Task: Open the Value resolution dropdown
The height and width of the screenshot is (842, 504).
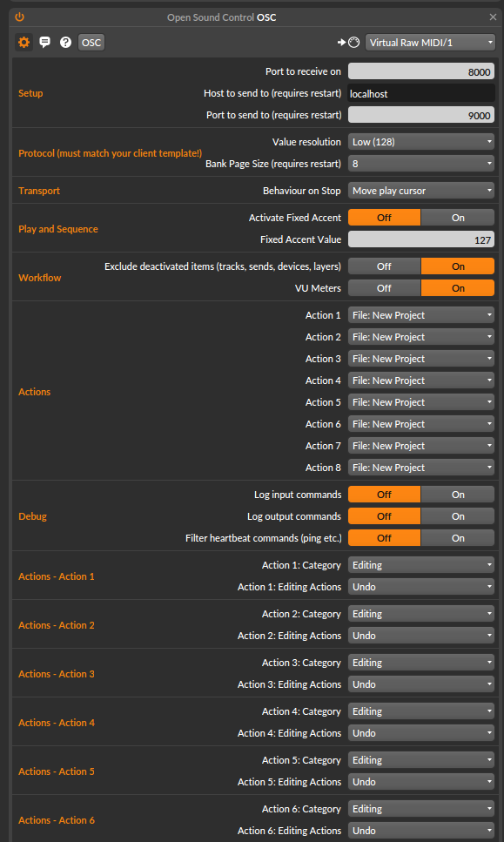Action: [421, 141]
